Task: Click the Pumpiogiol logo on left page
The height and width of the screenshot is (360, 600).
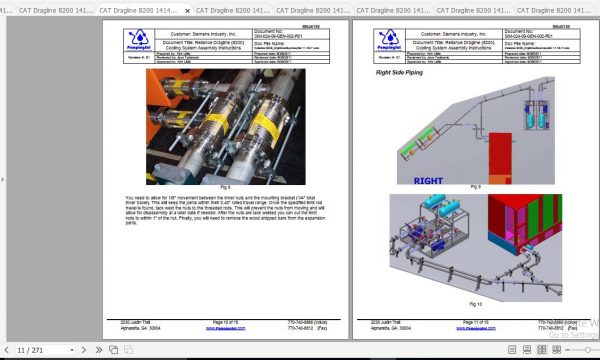Action: tap(139, 40)
